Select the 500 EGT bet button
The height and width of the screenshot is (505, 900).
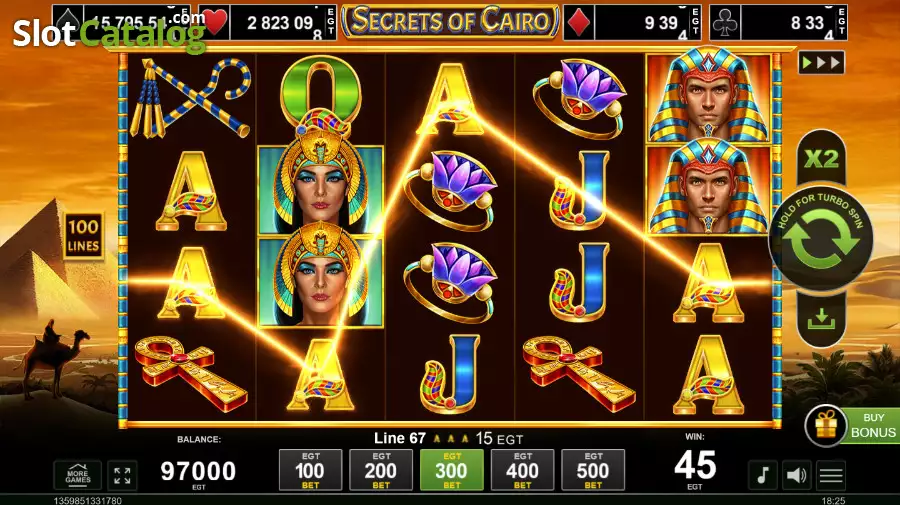point(593,470)
